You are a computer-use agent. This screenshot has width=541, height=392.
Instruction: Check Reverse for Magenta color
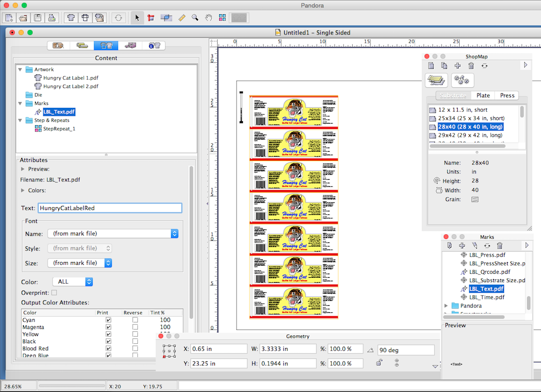click(135, 327)
